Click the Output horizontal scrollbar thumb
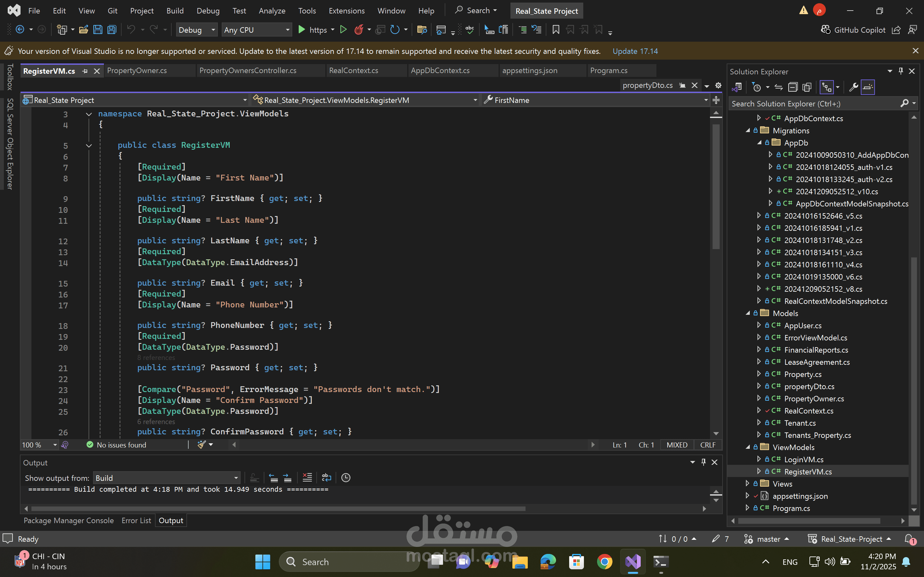This screenshot has width=924, height=577. pyautogui.click(x=278, y=509)
